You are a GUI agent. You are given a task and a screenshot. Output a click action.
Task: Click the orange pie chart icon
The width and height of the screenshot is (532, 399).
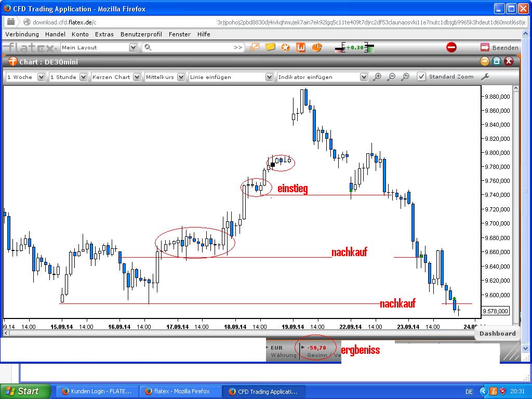click(x=316, y=47)
